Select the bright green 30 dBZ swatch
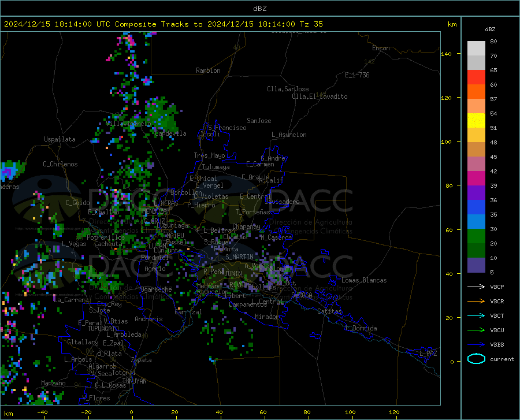The image size is (520, 420). 476,236
